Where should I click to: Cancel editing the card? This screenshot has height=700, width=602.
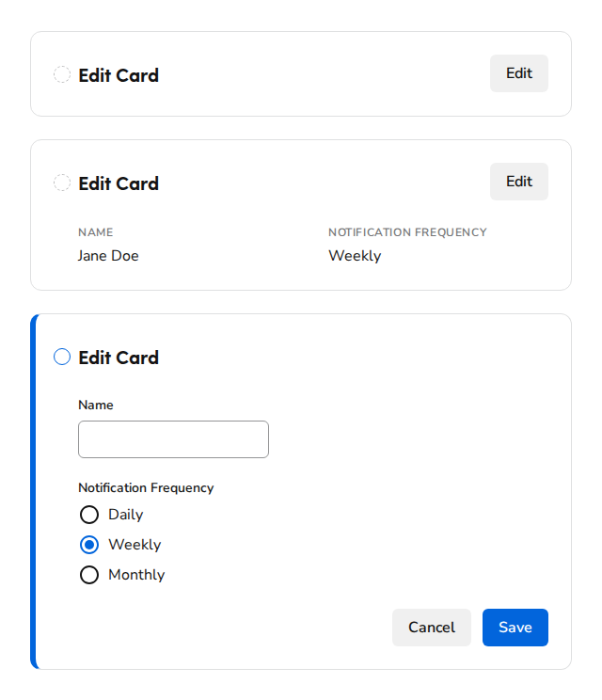pos(431,628)
